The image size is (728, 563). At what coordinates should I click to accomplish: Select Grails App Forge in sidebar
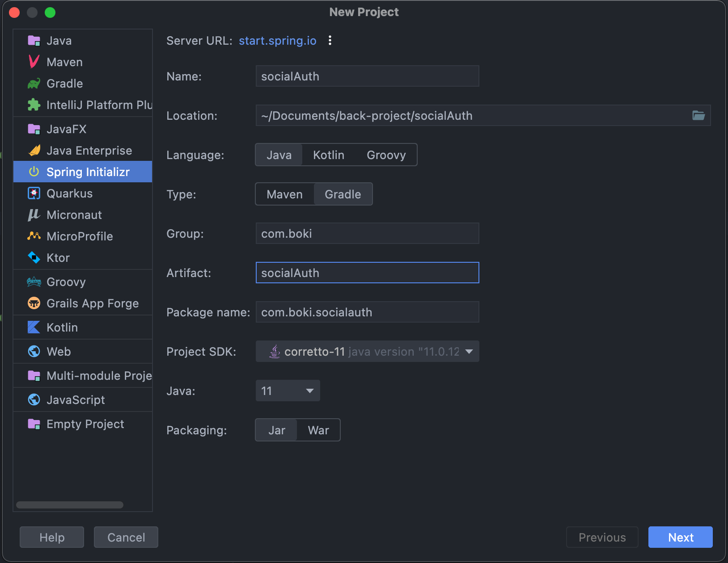(83, 303)
